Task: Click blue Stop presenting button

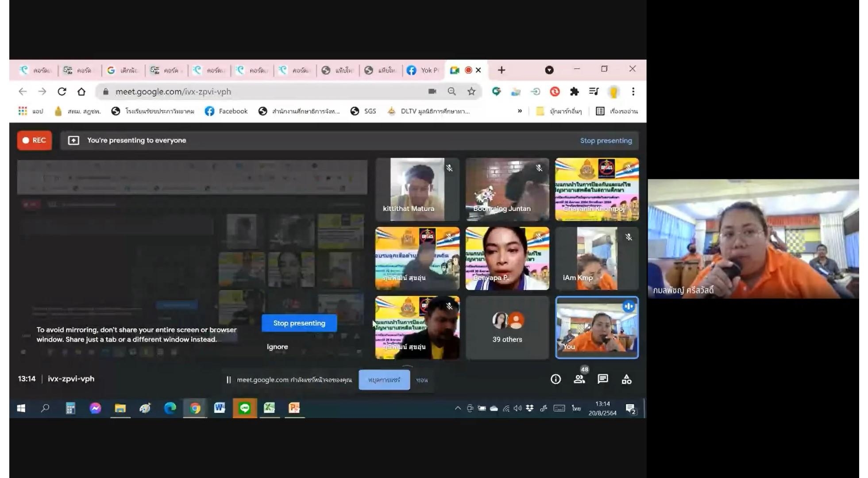Action: pyautogui.click(x=299, y=323)
